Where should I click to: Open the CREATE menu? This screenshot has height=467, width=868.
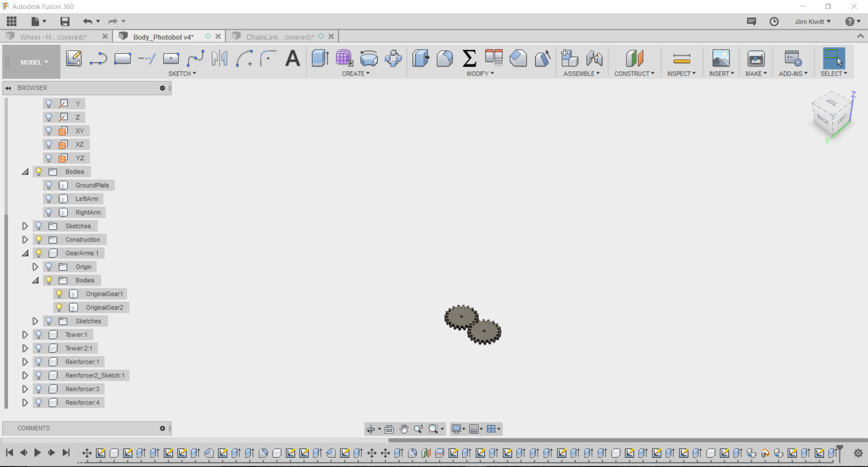tap(356, 73)
